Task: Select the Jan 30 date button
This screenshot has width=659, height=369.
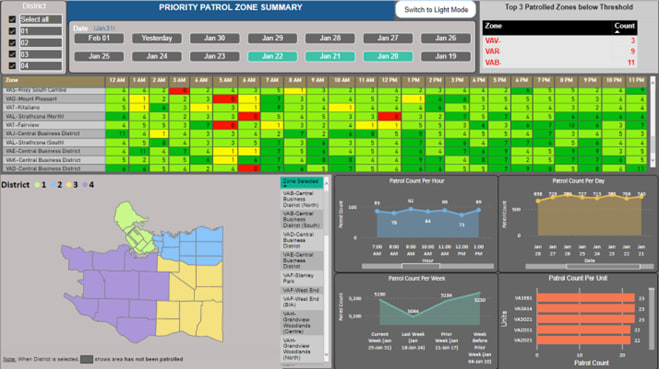Action: coord(214,38)
